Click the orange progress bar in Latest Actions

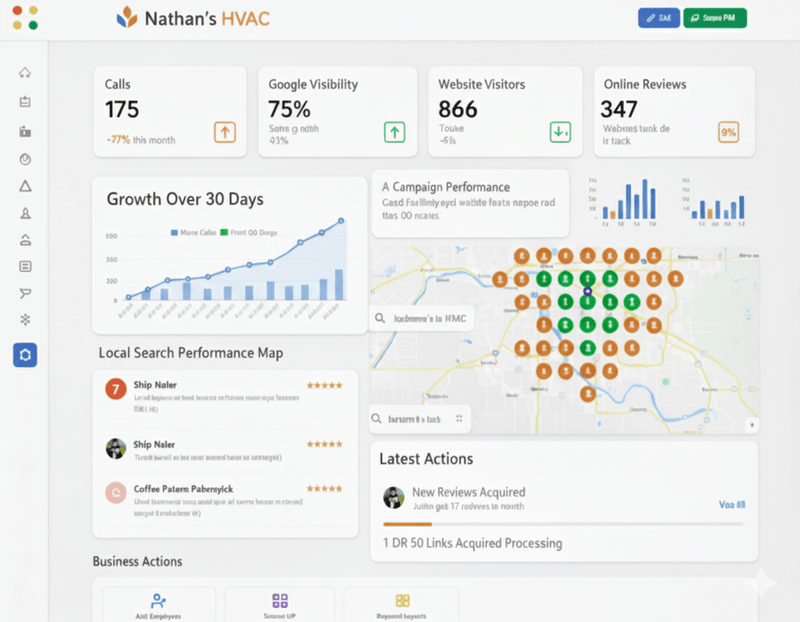pos(407,524)
